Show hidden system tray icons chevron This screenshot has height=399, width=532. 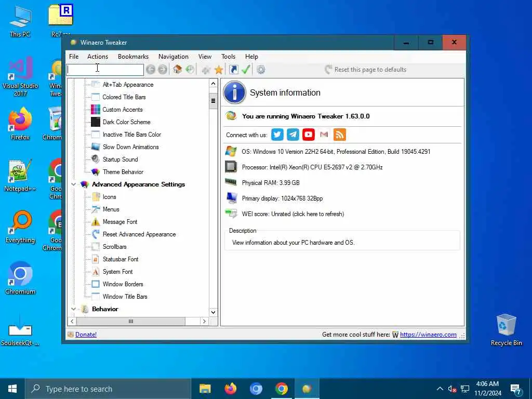(x=440, y=389)
